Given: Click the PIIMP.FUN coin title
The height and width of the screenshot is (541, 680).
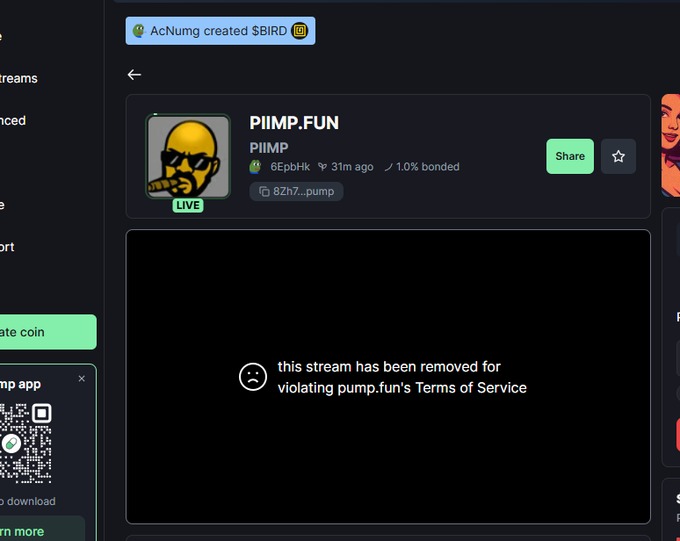Looking at the screenshot, I should click(x=294, y=123).
